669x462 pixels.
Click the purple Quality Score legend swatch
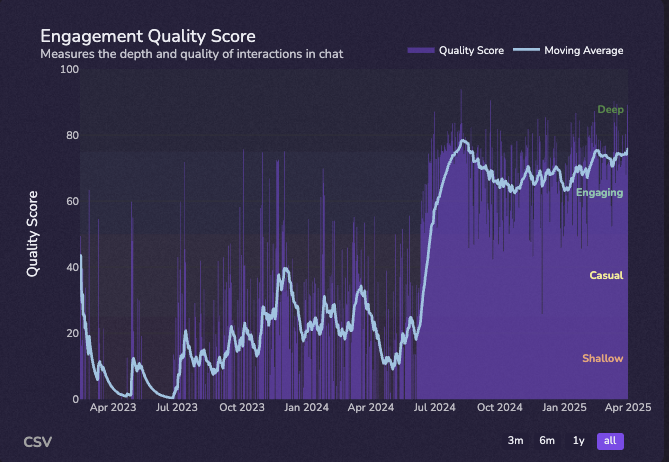(x=421, y=50)
